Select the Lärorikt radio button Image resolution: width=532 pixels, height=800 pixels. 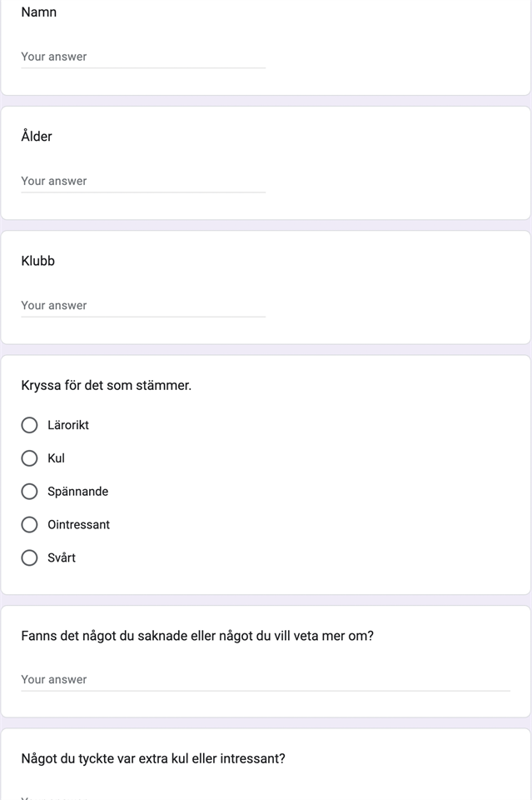click(x=30, y=425)
